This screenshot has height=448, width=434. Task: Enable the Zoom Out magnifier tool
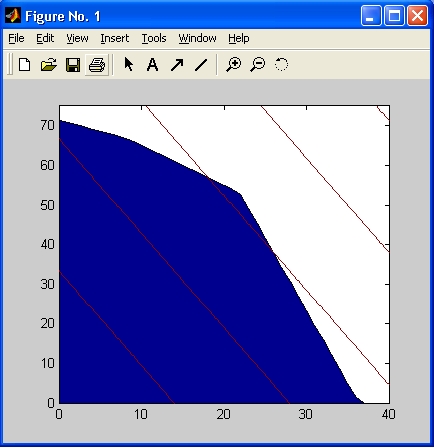[x=258, y=64]
